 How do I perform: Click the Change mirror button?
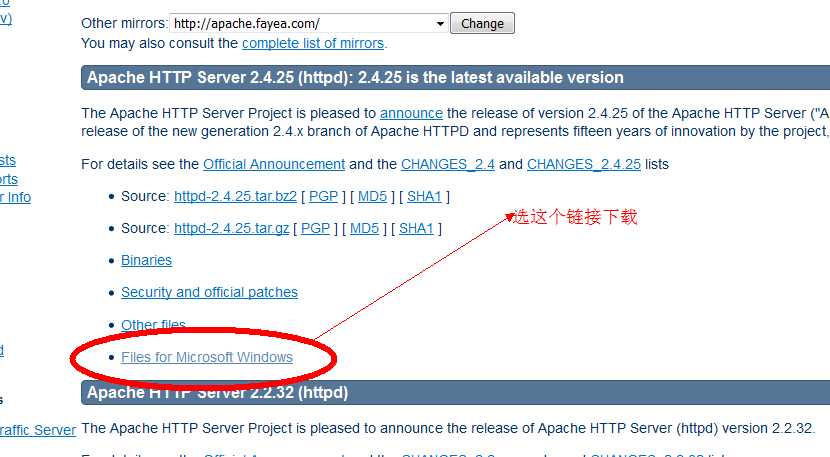[482, 24]
